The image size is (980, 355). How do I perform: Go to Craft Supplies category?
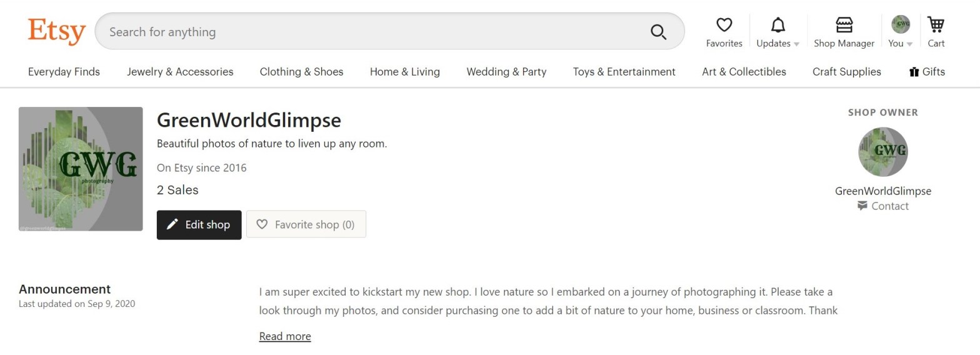pos(846,72)
